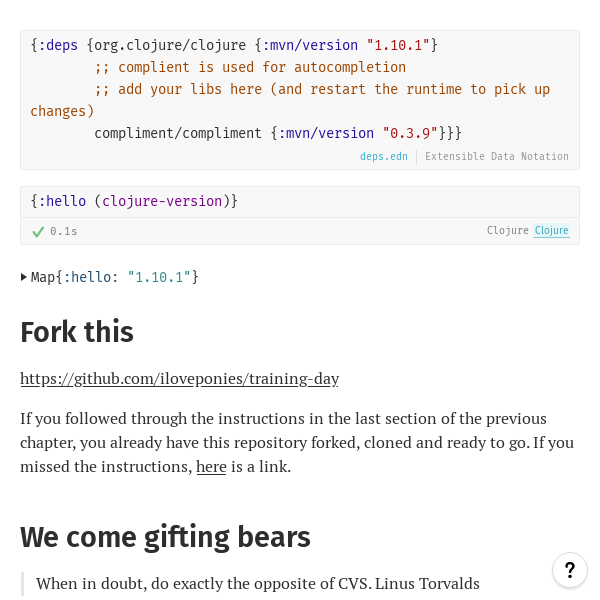The image size is (600, 600).
Task: Follow the "here" instructions link
Action: [x=211, y=467]
